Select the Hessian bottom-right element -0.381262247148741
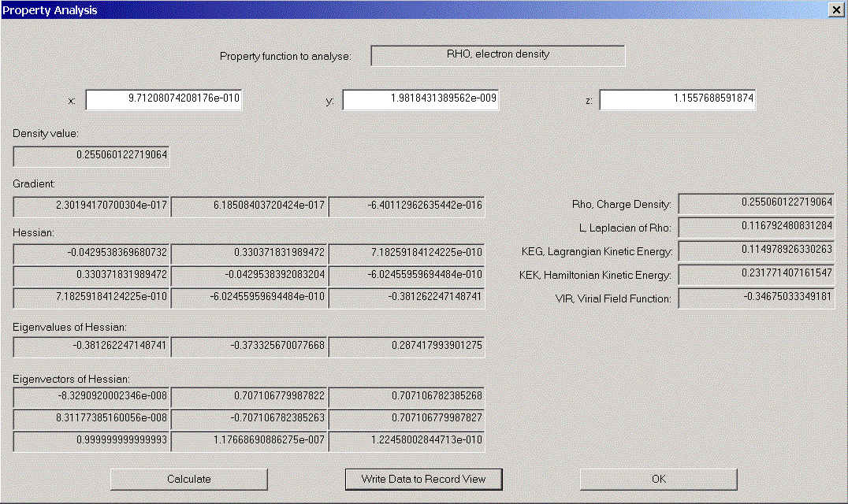Viewport: 848px width, 504px height. click(407, 297)
